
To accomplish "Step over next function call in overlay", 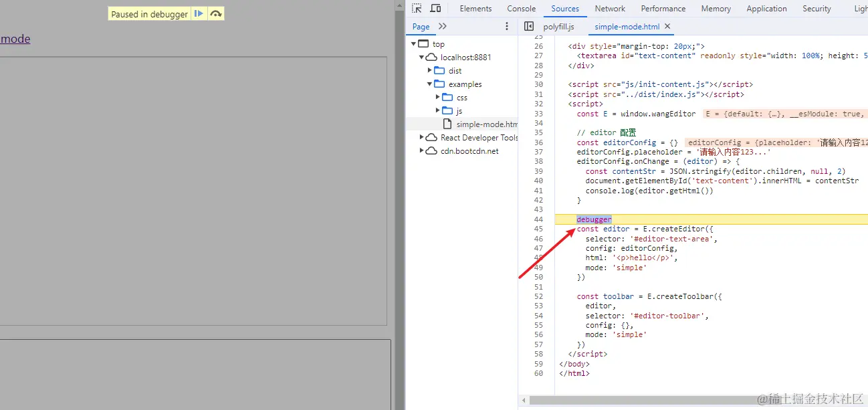I will pyautogui.click(x=215, y=13).
